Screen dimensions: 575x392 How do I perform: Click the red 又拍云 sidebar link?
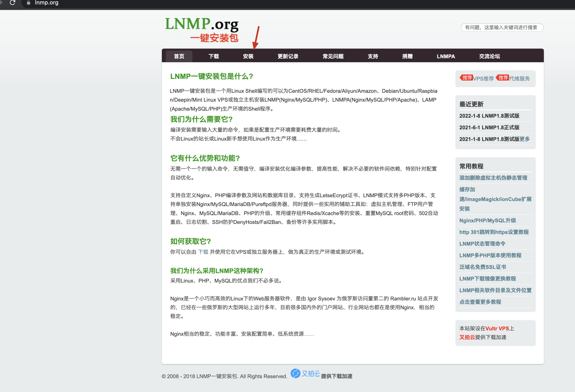click(467, 337)
